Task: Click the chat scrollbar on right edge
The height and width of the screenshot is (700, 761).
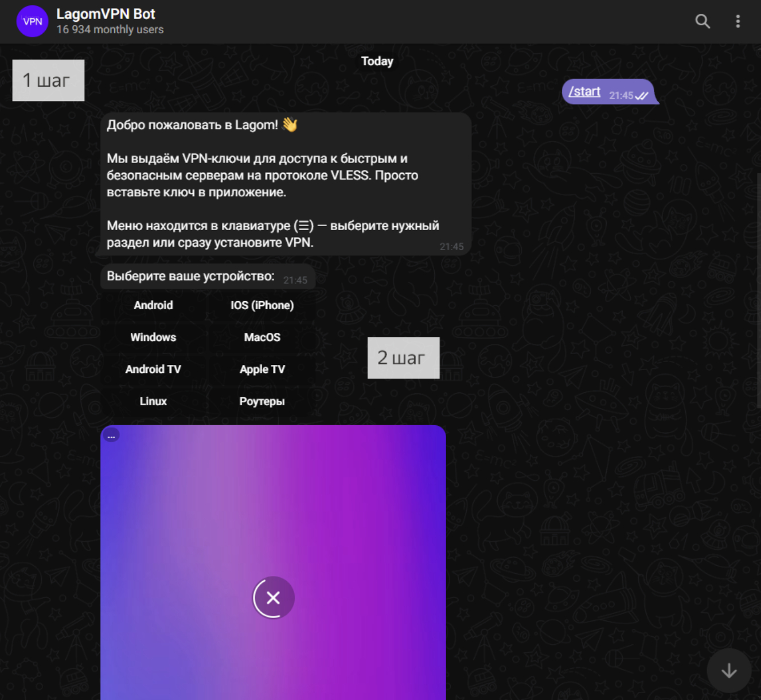Action: [x=758, y=290]
